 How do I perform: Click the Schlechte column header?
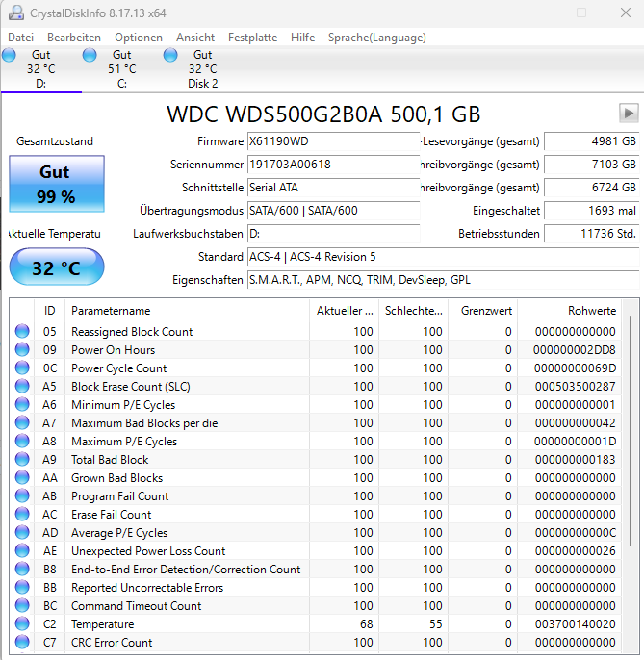[x=414, y=311]
